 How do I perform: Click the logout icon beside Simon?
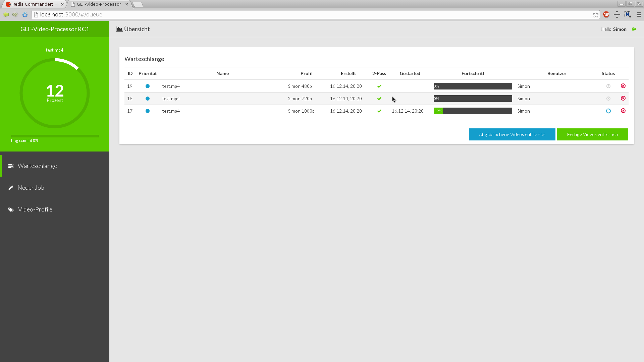[634, 29]
